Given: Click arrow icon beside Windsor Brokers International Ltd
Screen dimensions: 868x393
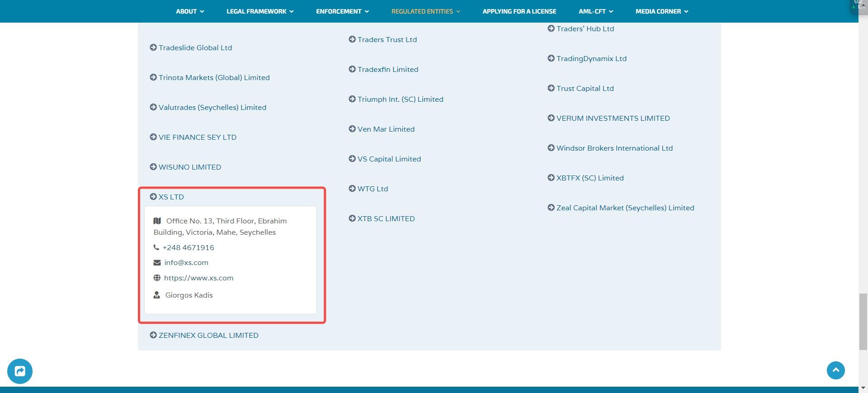Looking at the screenshot, I should coord(551,148).
